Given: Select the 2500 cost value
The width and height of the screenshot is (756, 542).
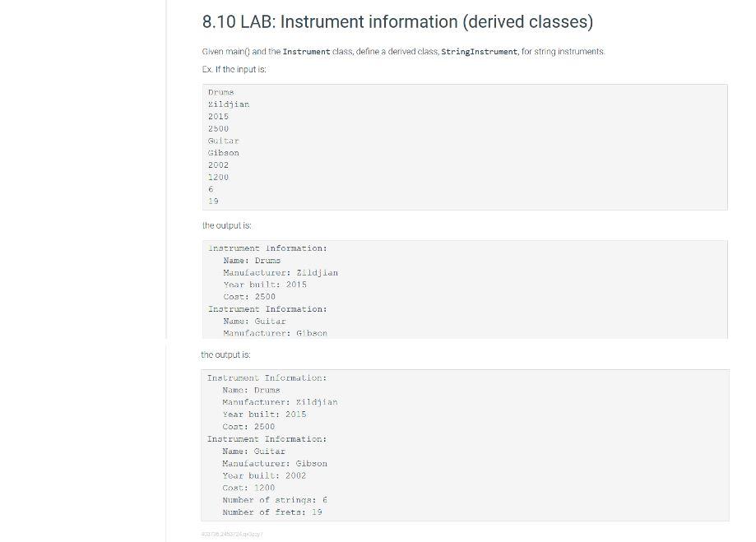Looking at the screenshot, I should [x=217, y=128].
